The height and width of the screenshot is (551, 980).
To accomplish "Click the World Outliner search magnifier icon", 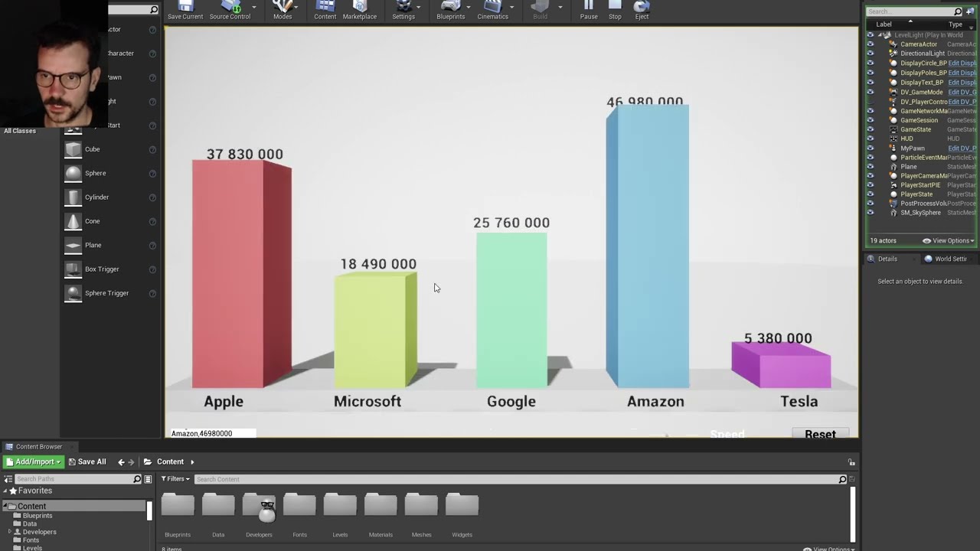I will click(x=957, y=11).
